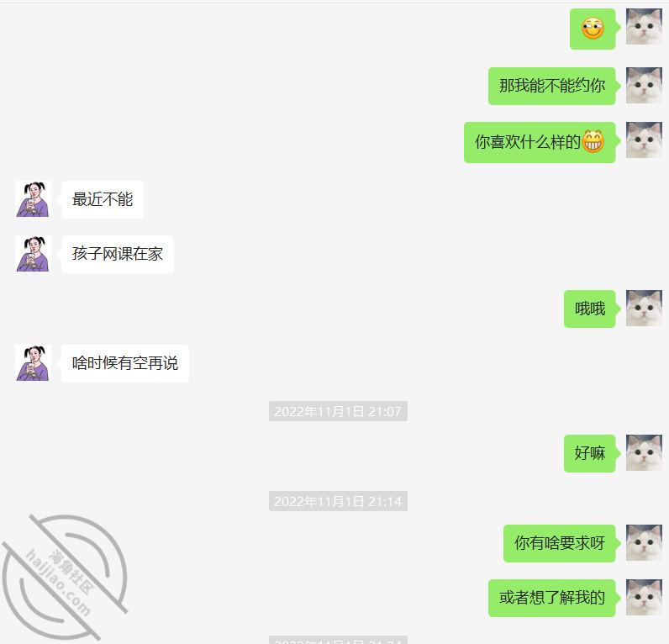
Task: Open the cat avatar beside 你有啥要求呀
Action: coord(644,542)
